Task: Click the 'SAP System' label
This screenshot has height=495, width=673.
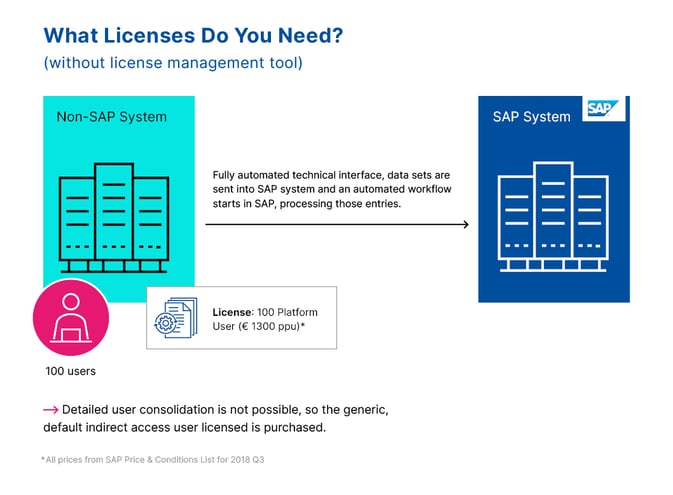Action: tap(531, 117)
